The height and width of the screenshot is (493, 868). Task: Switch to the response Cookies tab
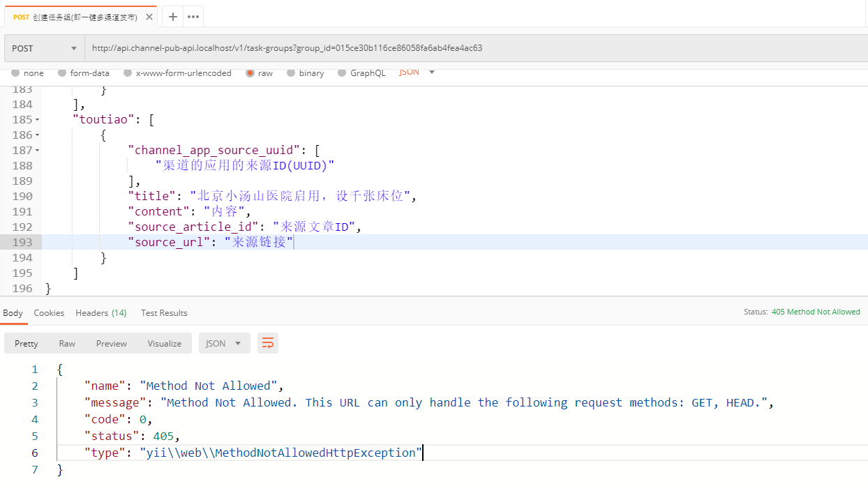49,313
